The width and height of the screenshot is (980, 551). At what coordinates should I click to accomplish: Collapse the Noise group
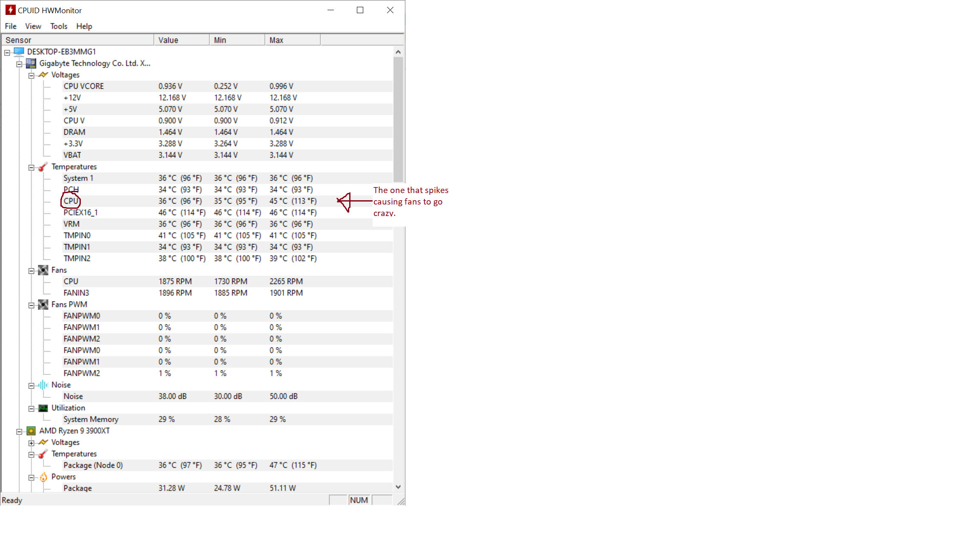(31, 386)
